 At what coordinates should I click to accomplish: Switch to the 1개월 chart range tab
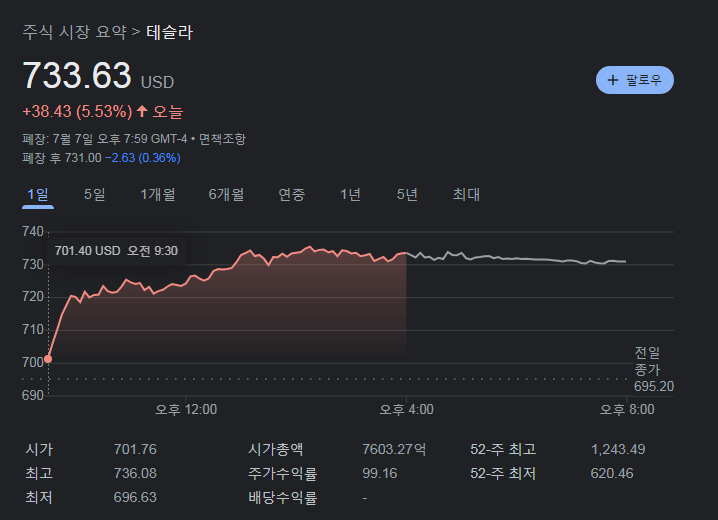pos(158,195)
